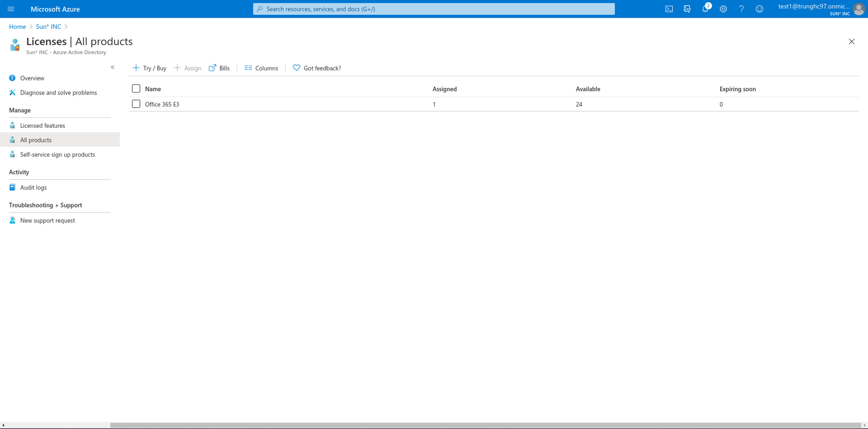
Task: Click the Overview info icon
Action: tap(12, 78)
